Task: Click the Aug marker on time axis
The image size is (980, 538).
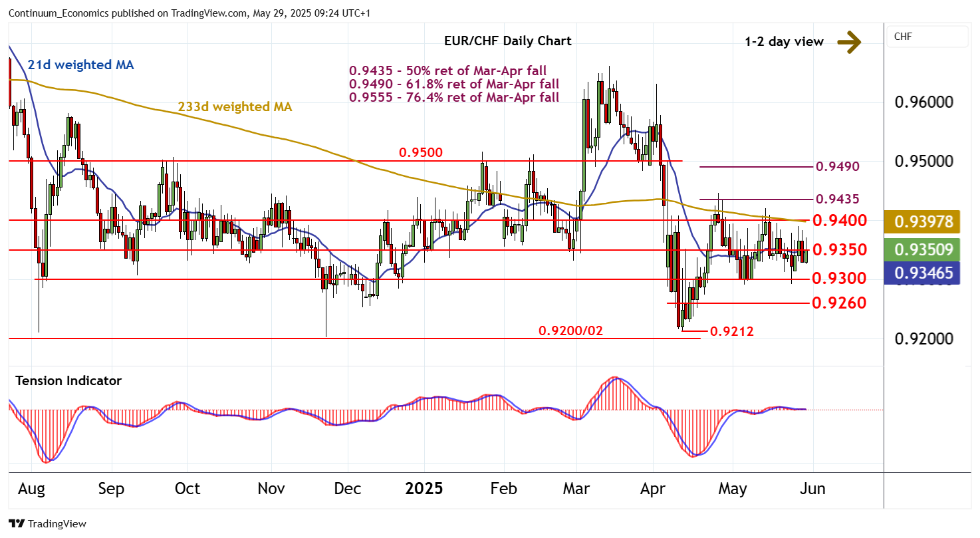Action: coord(31,489)
